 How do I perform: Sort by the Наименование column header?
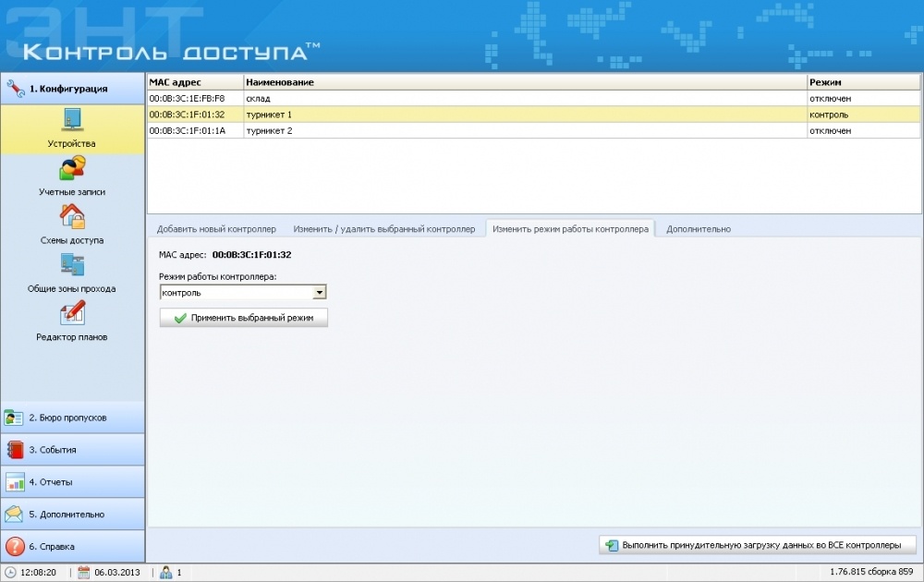point(525,82)
